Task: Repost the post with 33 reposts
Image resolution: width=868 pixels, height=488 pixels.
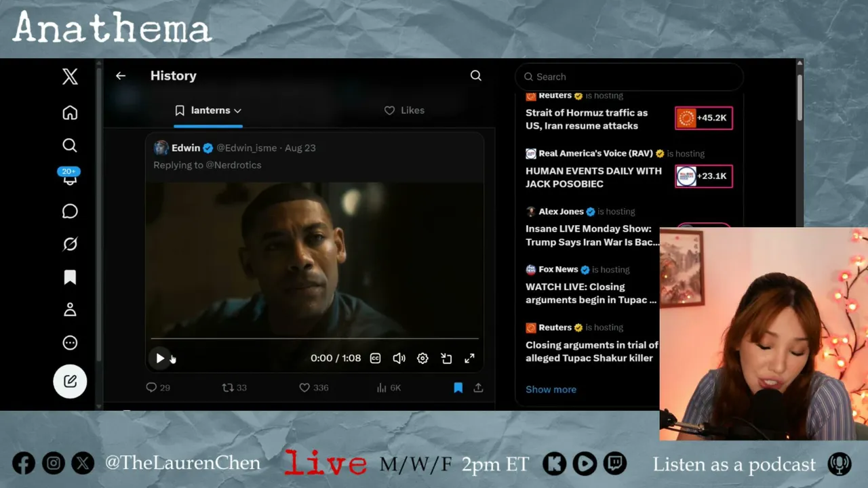Action: click(235, 388)
